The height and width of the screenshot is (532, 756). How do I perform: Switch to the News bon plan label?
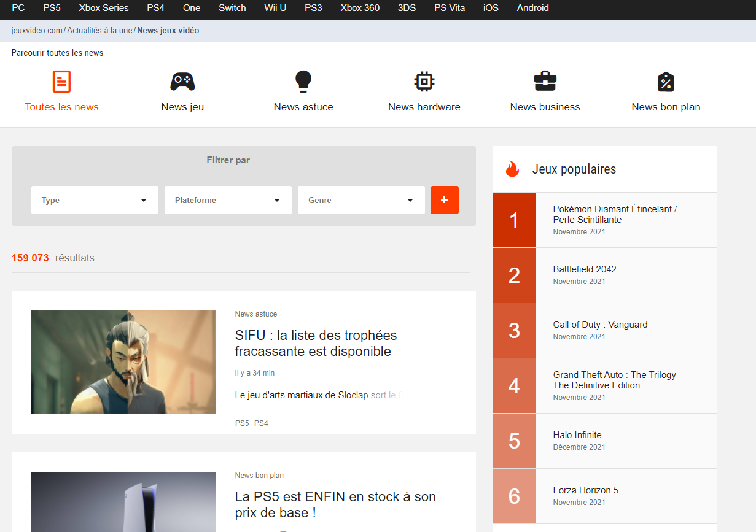(x=666, y=107)
